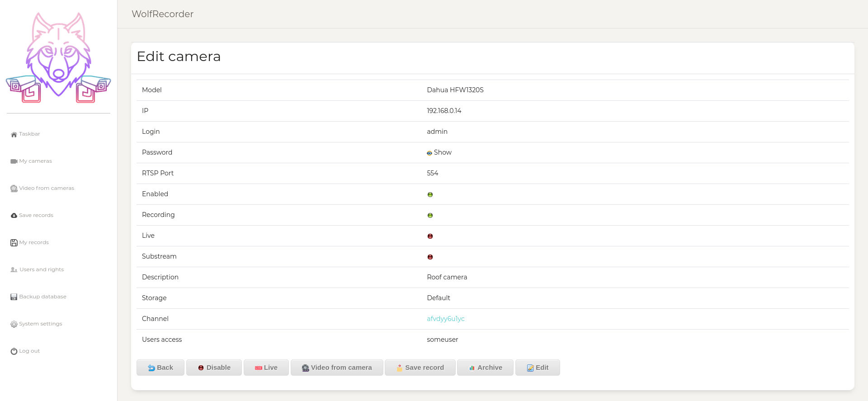Click the My cameras camera icon

pos(14,161)
